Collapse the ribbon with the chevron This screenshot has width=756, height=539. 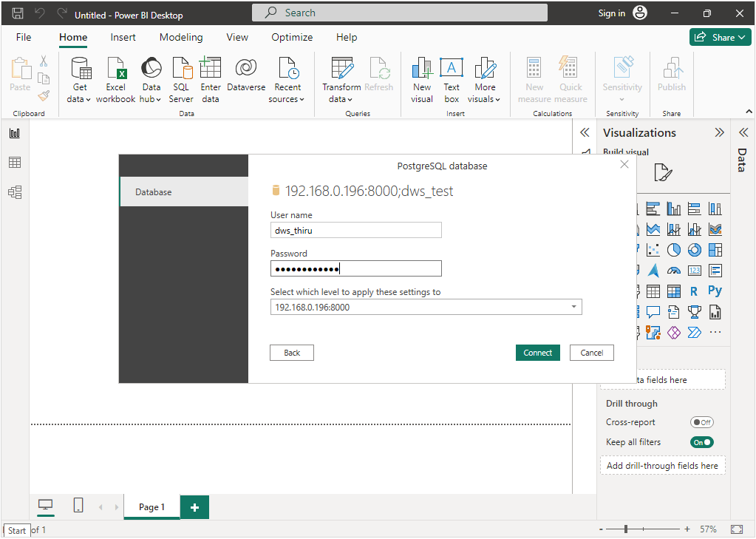(x=749, y=112)
